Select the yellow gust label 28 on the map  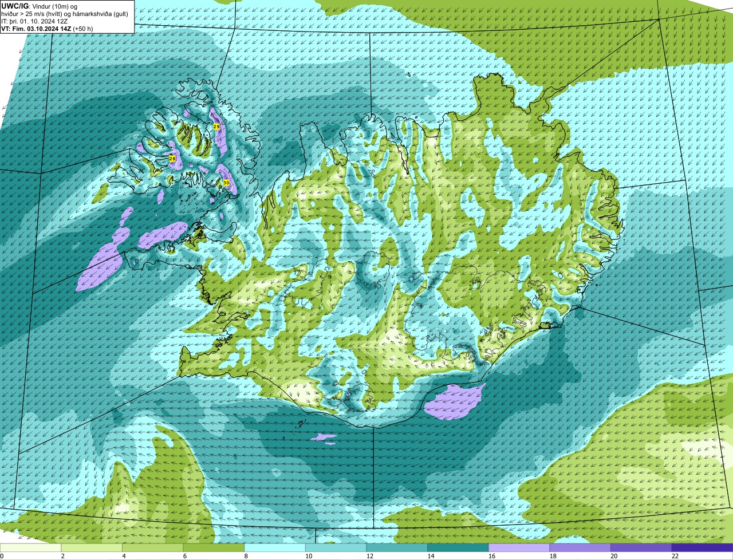[172, 159]
